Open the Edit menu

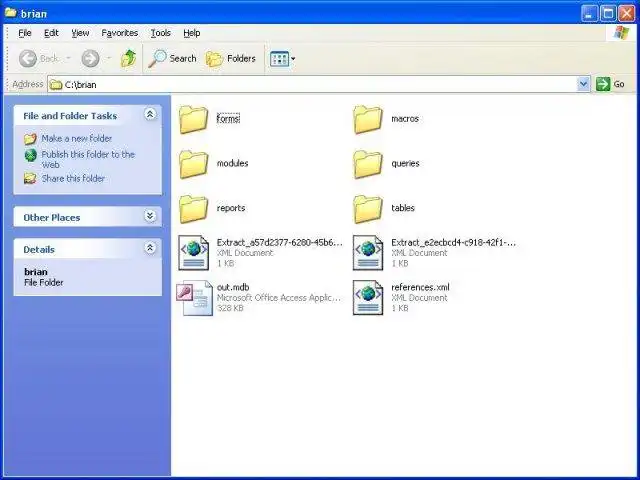click(51, 33)
